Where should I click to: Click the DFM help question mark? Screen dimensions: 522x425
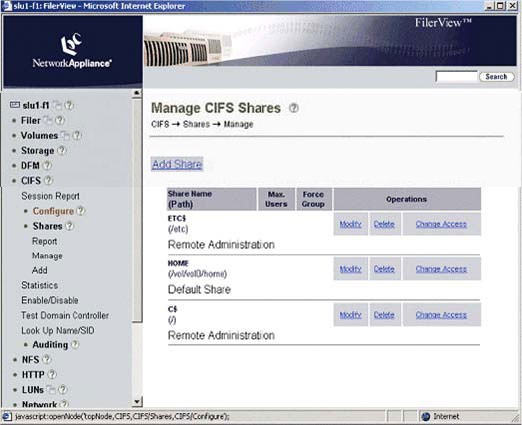(47, 165)
